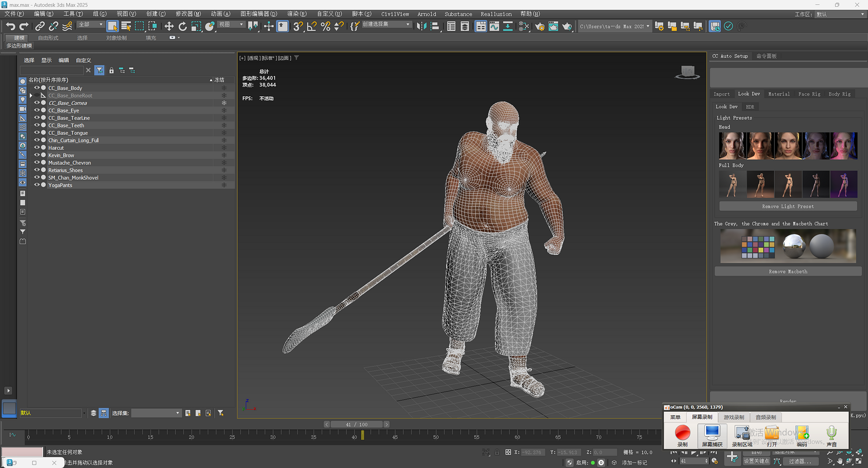Open the 修改器 menu
This screenshot has width=868, height=468.
pos(189,14)
